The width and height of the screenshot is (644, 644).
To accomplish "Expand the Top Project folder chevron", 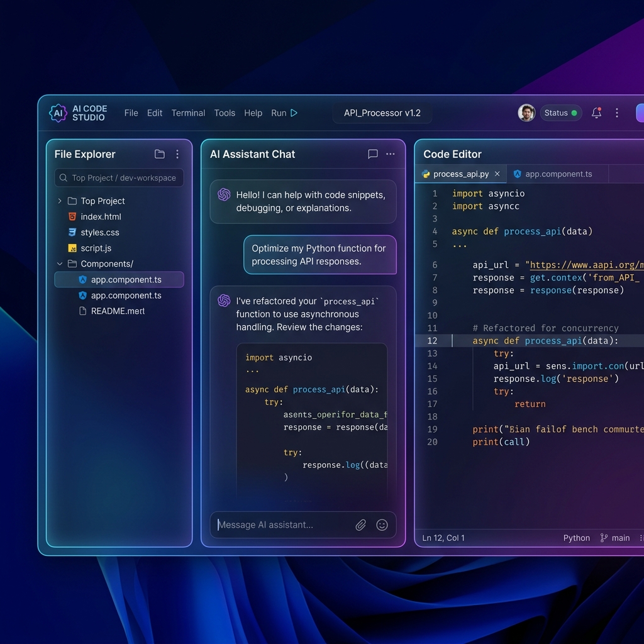I will click(60, 201).
